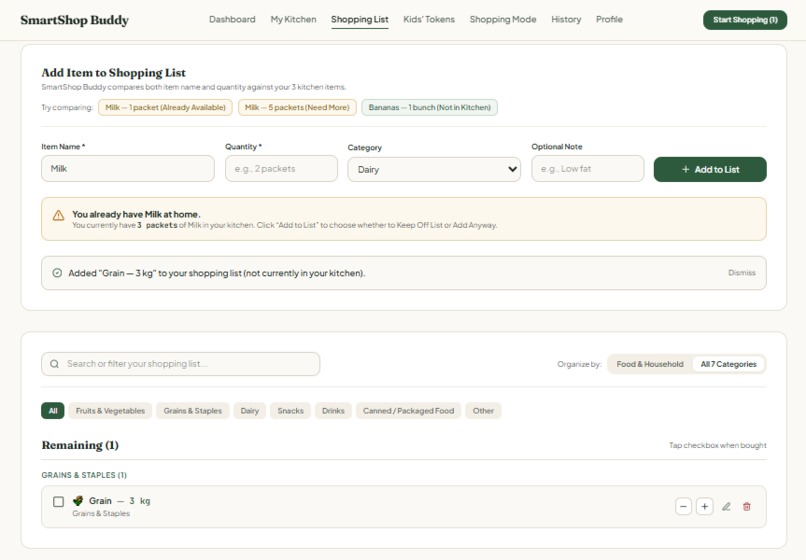Increase Grain quantity with plus button
This screenshot has width=806, height=560.
(x=705, y=507)
